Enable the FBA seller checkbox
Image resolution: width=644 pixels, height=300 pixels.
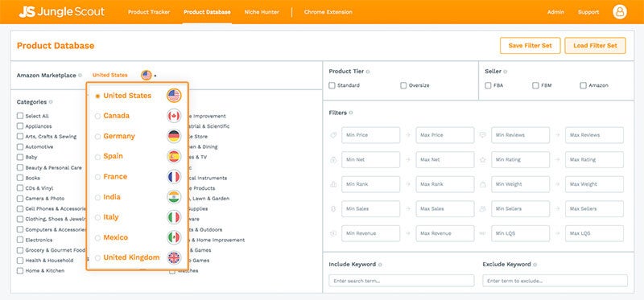tap(488, 85)
